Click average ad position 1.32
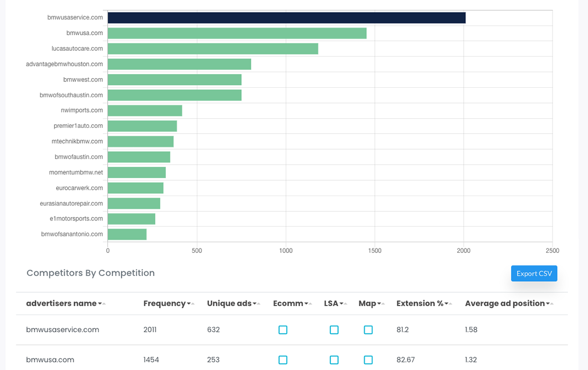 471,359
